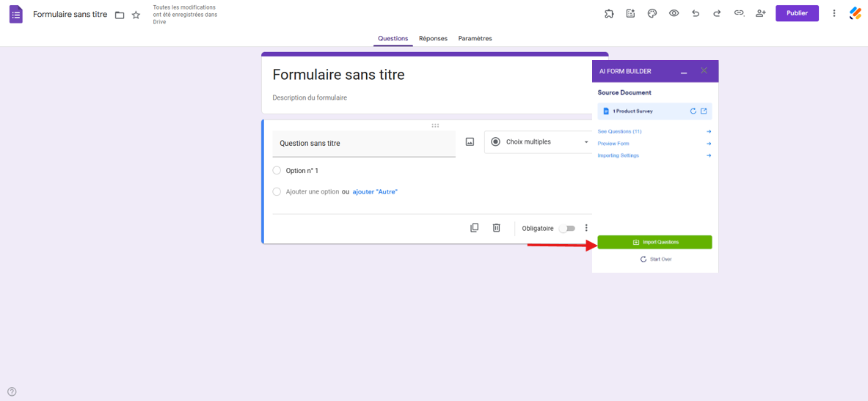Move form to folder icon

click(x=120, y=15)
